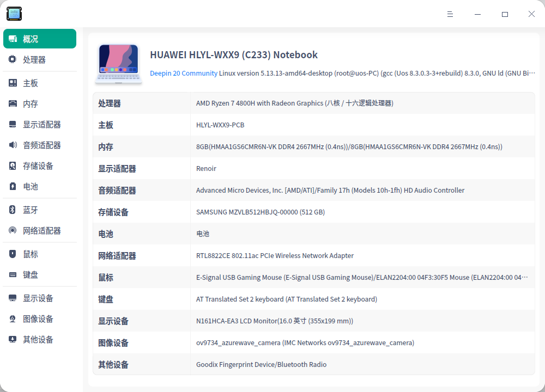Click the N161HCA-EA3 LCD Monitor value
The height and width of the screenshot is (392, 545).
coord(274,321)
